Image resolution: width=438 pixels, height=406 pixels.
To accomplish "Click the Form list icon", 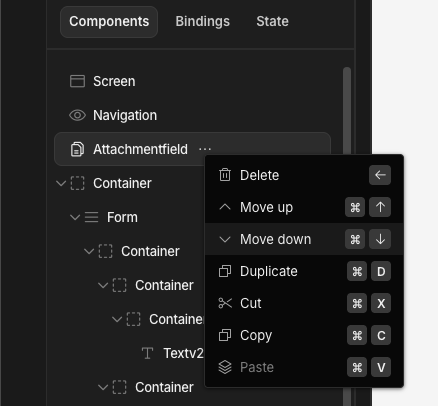I will pyautogui.click(x=91, y=217).
